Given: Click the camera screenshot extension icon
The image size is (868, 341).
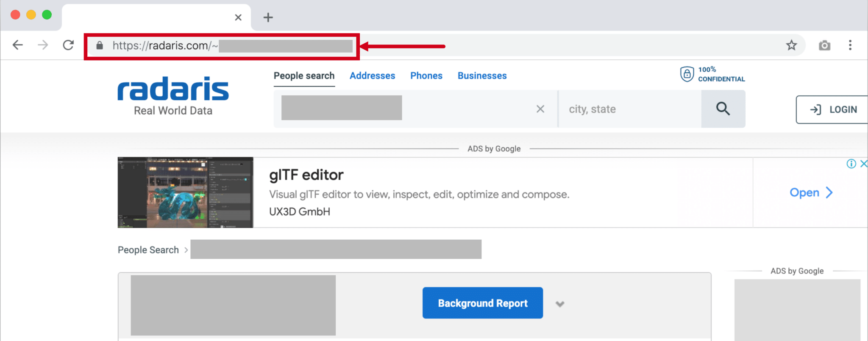Looking at the screenshot, I should [824, 45].
